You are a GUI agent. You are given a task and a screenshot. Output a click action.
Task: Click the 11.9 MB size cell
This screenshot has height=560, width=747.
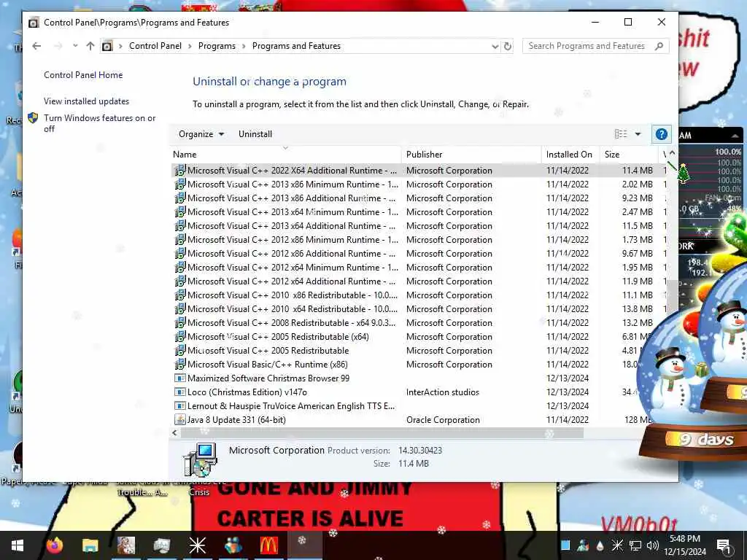(637, 281)
